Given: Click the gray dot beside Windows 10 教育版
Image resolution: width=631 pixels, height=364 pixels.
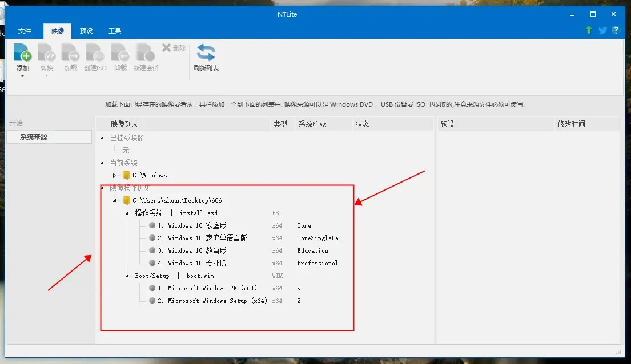Looking at the screenshot, I should pos(152,250).
